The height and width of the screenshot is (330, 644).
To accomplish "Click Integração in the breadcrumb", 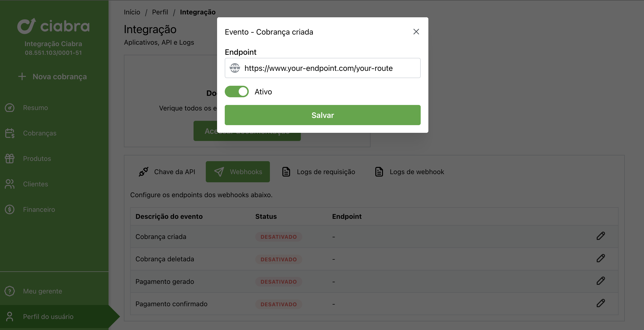I will point(198,12).
